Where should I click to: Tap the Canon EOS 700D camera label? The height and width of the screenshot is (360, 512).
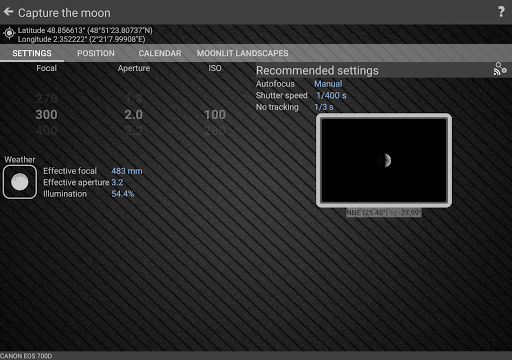click(26, 356)
